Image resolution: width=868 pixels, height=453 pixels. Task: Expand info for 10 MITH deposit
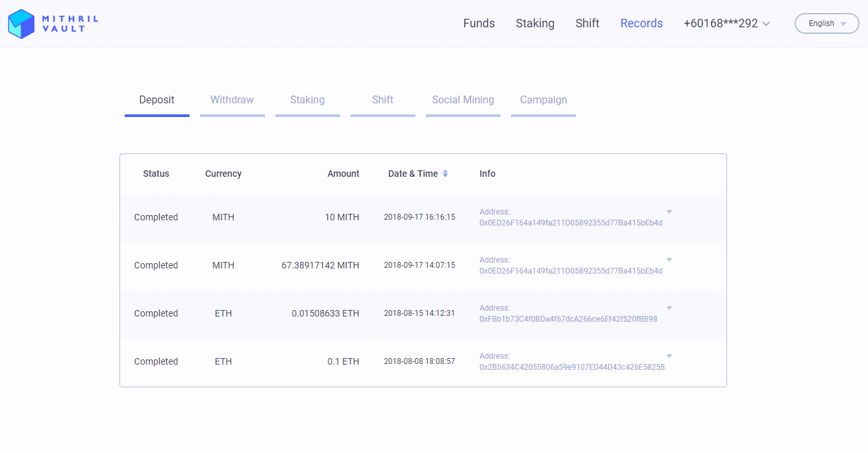coord(669,212)
